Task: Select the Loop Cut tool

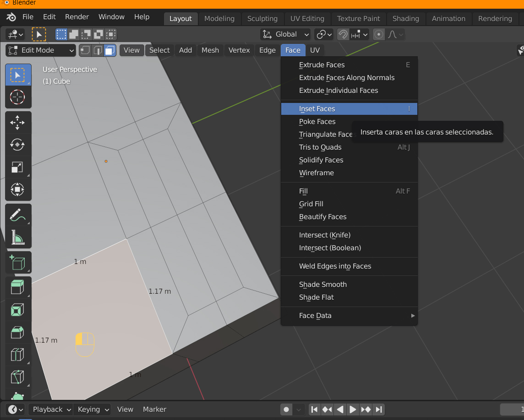Action: (x=18, y=355)
